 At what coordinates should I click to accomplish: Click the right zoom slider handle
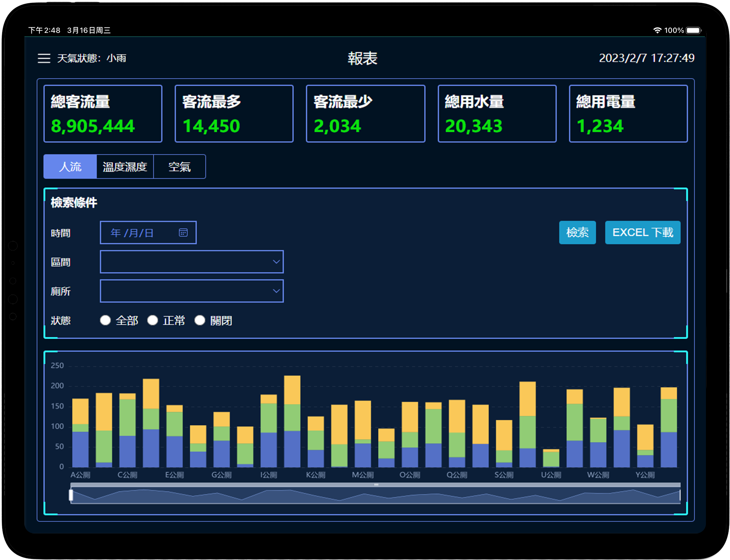point(680,495)
